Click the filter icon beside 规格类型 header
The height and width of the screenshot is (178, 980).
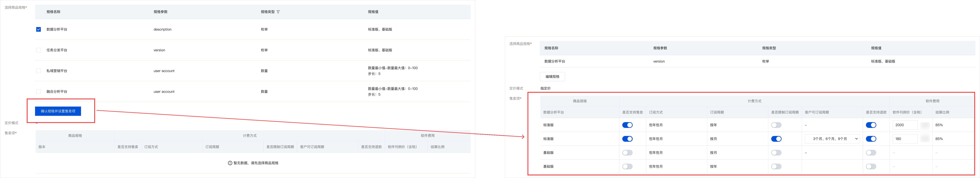point(278,12)
